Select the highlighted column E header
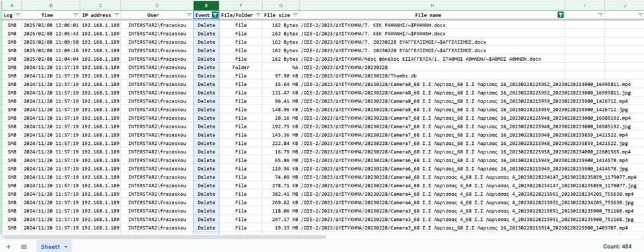 (206, 5)
